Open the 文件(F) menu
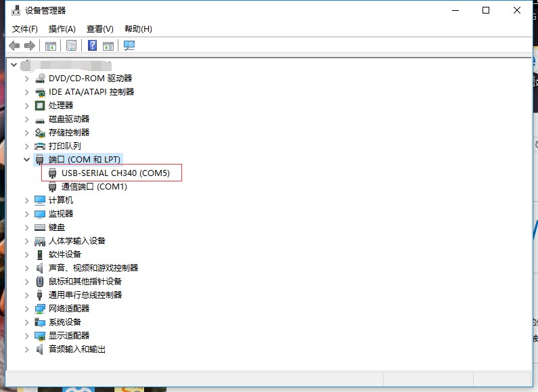The width and height of the screenshot is (538, 392). [25, 29]
